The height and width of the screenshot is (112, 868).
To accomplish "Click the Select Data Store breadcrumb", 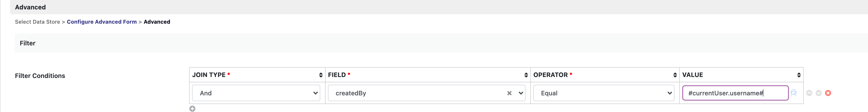I will point(37,22).
